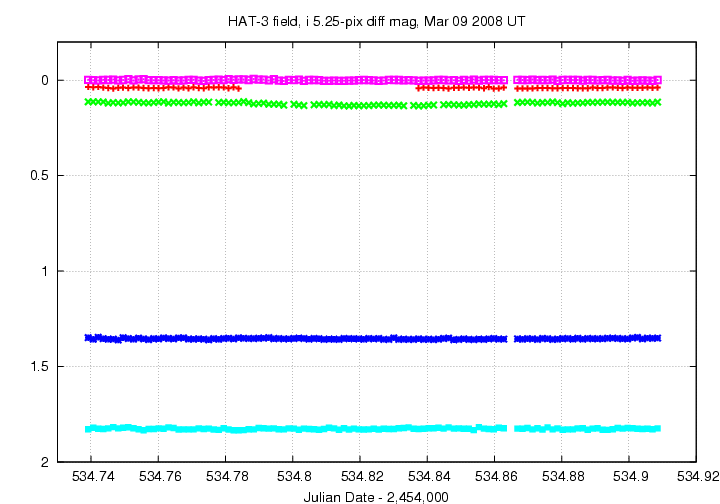Click the x-axis tick label 534.84
This screenshot has width=720, height=504.
tap(429, 476)
